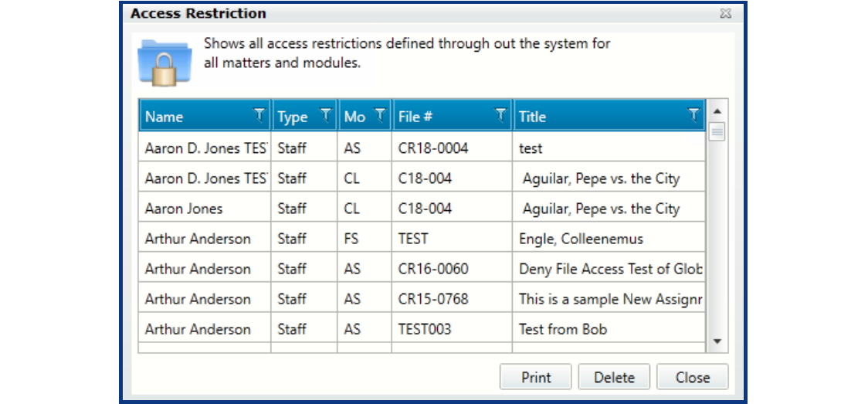Click the CR16-0060 file number cell
Viewport: 868px width, 404px height.
433,269
